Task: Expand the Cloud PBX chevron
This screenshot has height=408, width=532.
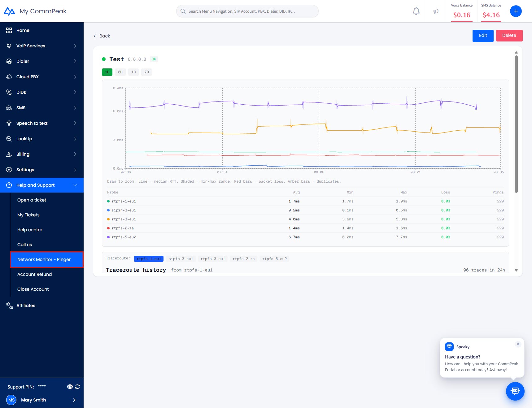Action: pos(75,77)
